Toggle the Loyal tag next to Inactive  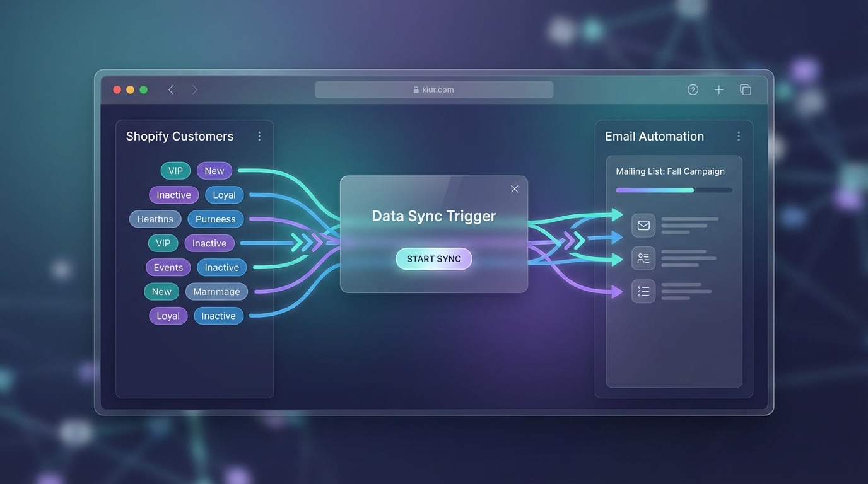pyautogui.click(x=224, y=195)
